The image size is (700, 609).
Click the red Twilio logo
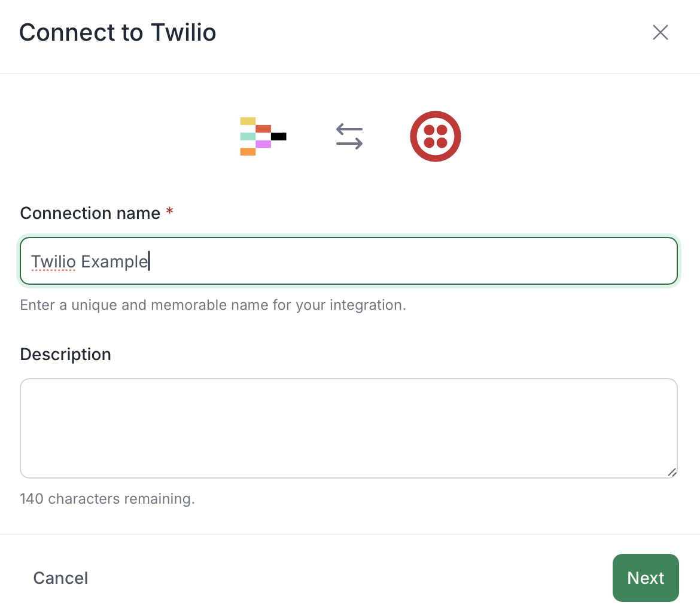coord(435,136)
